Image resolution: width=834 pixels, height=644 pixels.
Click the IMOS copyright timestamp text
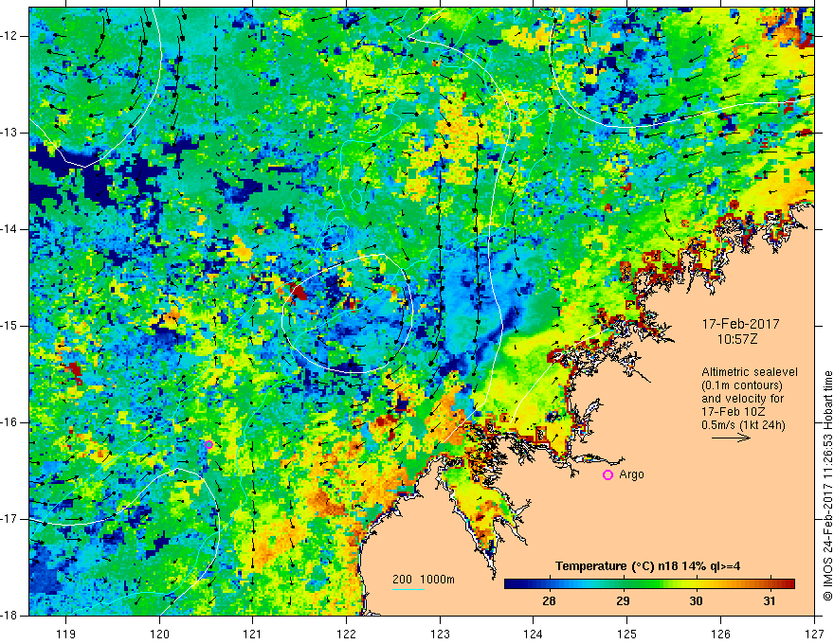click(827, 486)
